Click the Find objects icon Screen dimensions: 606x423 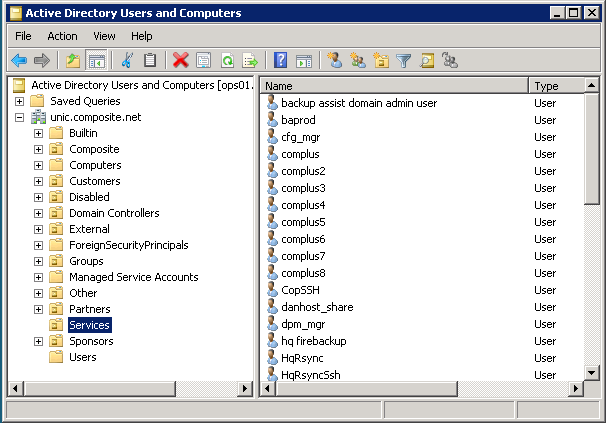(427, 61)
